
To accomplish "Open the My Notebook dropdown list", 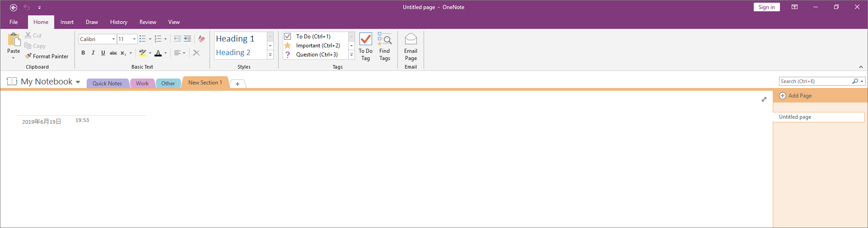I will coord(78,82).
